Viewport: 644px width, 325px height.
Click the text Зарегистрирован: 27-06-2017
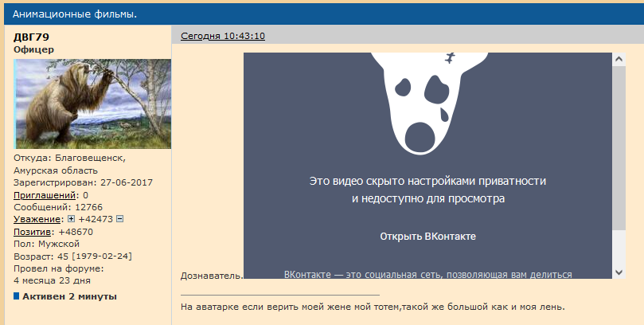click(83, 182)
